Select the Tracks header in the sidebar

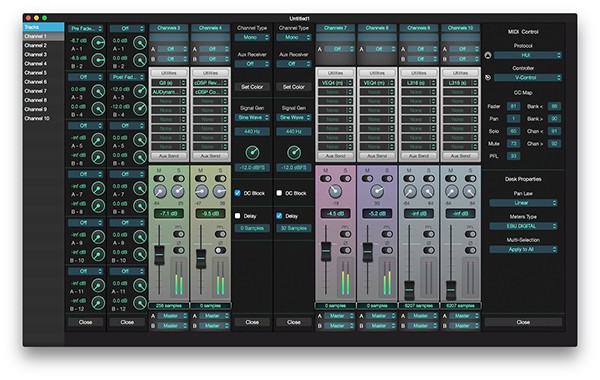[43, 27]
